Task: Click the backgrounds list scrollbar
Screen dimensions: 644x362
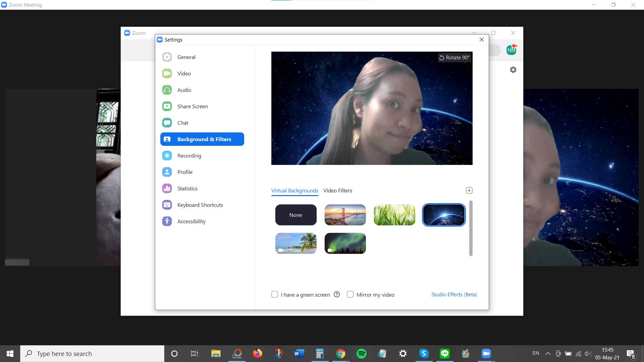Action: [471, 228]
